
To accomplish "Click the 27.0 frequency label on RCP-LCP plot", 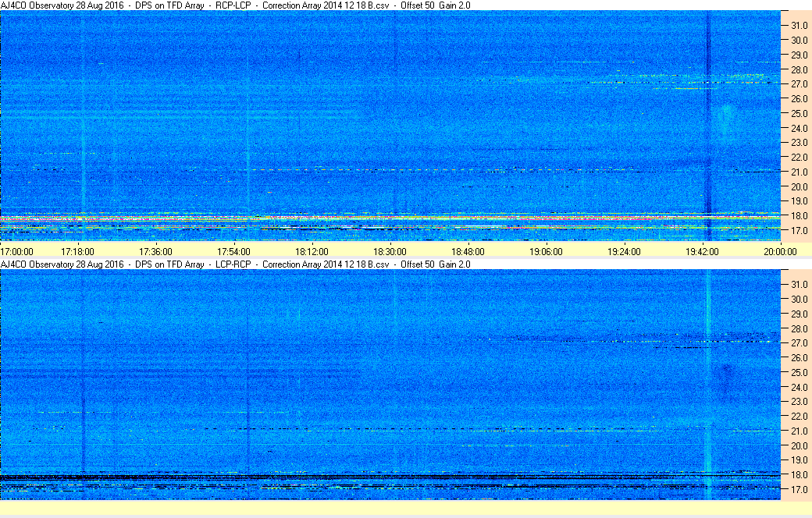I will [799, 83].
